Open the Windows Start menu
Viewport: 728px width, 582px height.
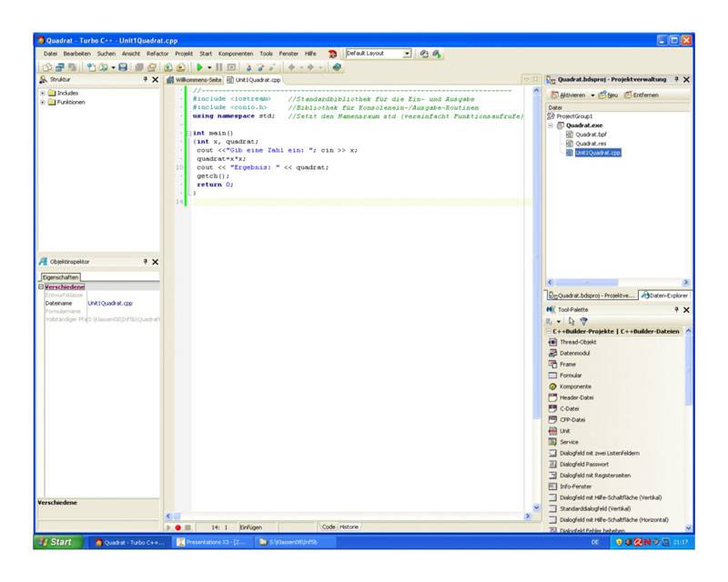point(55,542)
